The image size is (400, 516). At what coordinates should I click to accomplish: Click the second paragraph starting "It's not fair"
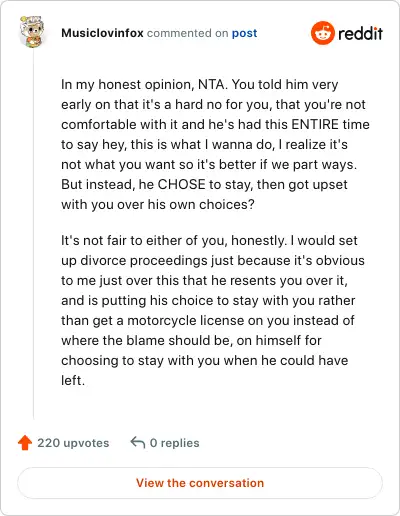213,310
